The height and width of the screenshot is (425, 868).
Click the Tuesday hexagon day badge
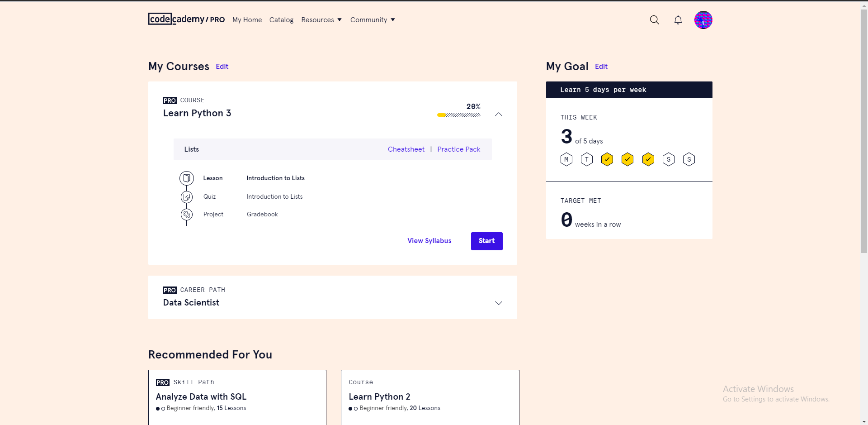tap(587, 159)
